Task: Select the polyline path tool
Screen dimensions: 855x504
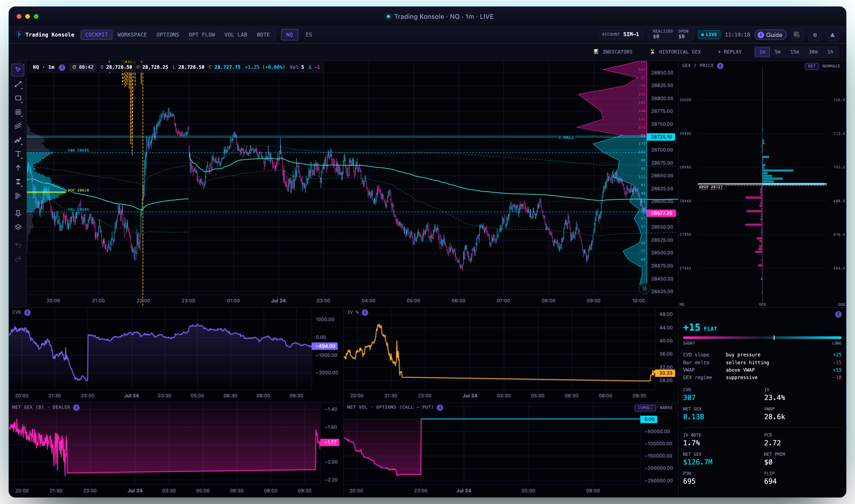Action: (18, 140)
